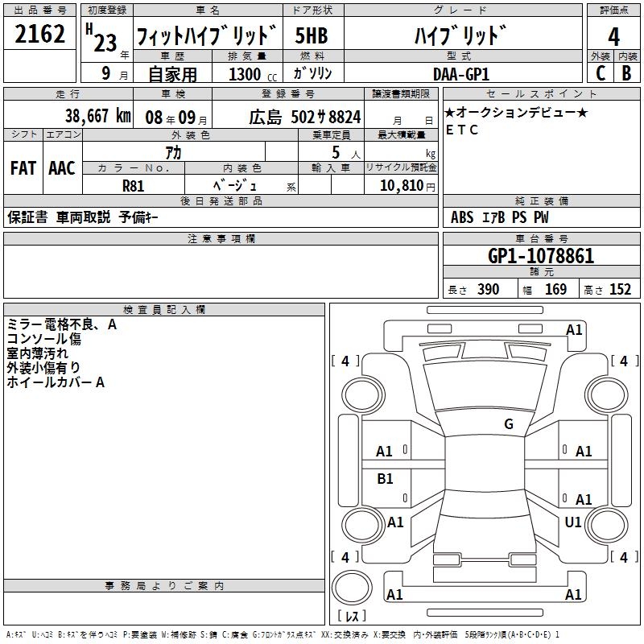Click the ETC sales point entry
The image size is (644, 644).
coord(461,130)
